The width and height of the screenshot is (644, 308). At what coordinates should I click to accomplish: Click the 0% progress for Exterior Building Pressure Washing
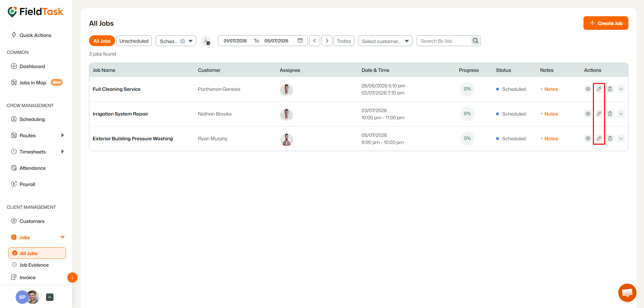pos(467,139)
